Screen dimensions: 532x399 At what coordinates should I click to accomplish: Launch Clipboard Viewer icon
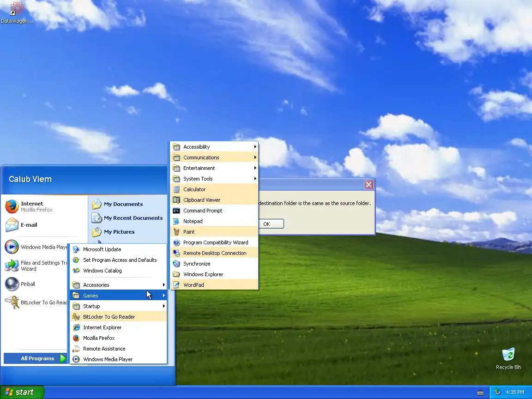point(176,200)
